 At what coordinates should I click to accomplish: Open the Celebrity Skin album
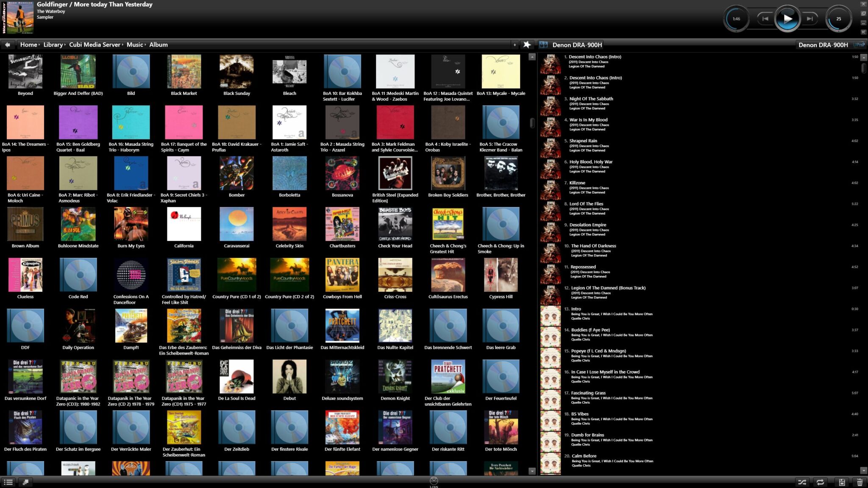pyautogui.click(x=289, y=228)
